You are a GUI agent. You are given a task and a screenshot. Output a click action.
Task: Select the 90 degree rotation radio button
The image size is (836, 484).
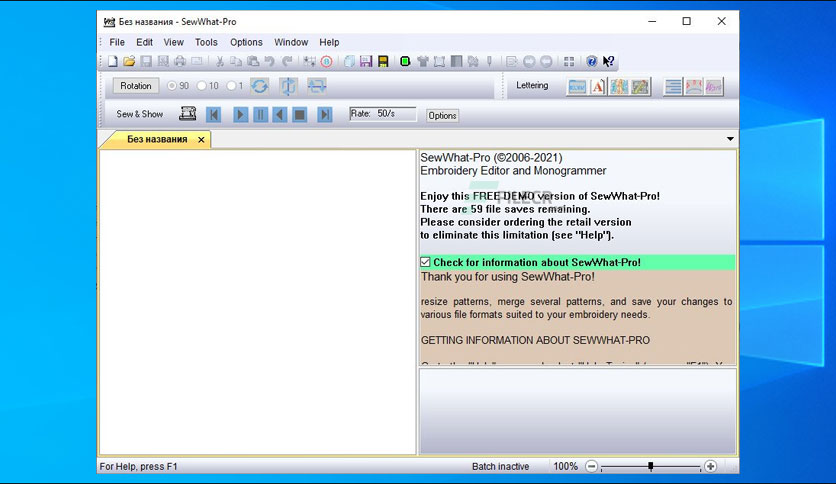[172, 86]
